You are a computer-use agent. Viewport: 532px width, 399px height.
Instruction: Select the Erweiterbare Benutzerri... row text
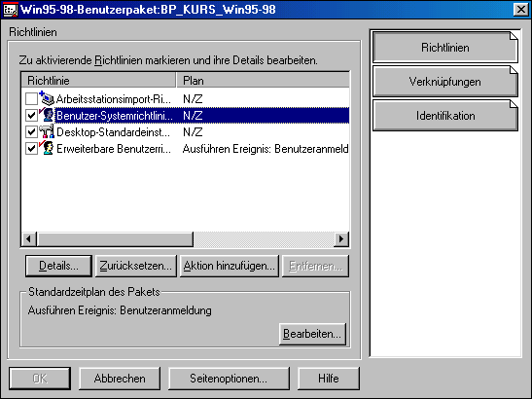[114, 149]
